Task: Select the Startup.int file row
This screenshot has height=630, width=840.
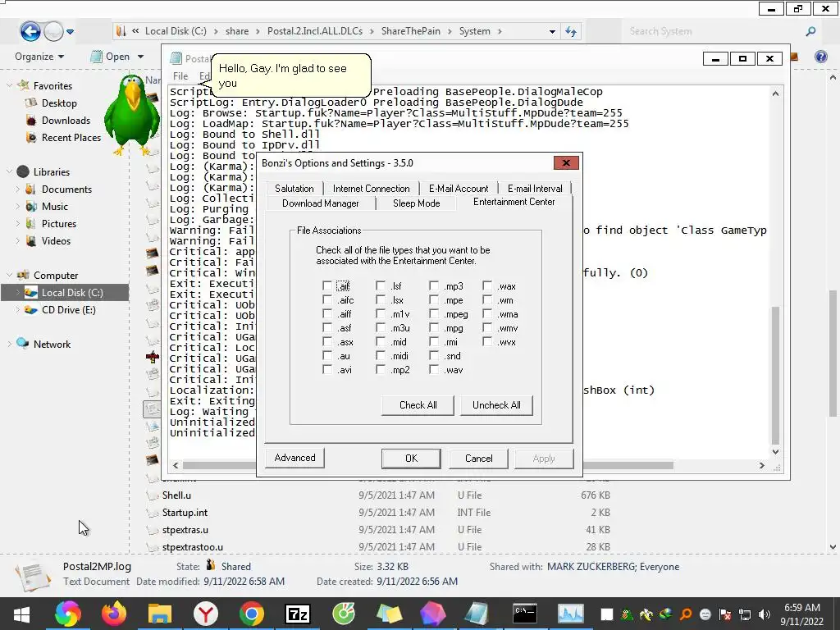Action: point(377,513)
